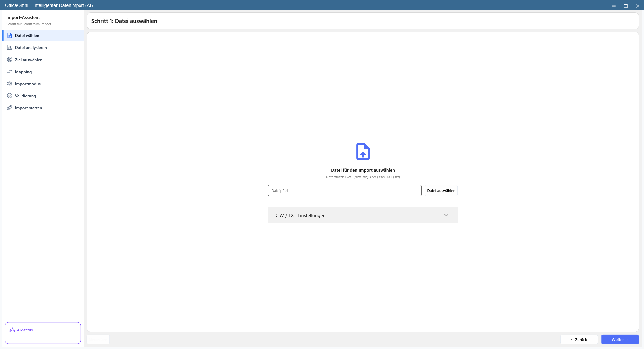644x349 pixels.
Task: Go to the Importmodus step
Action: pyautogui.click(x=28, y=84)
